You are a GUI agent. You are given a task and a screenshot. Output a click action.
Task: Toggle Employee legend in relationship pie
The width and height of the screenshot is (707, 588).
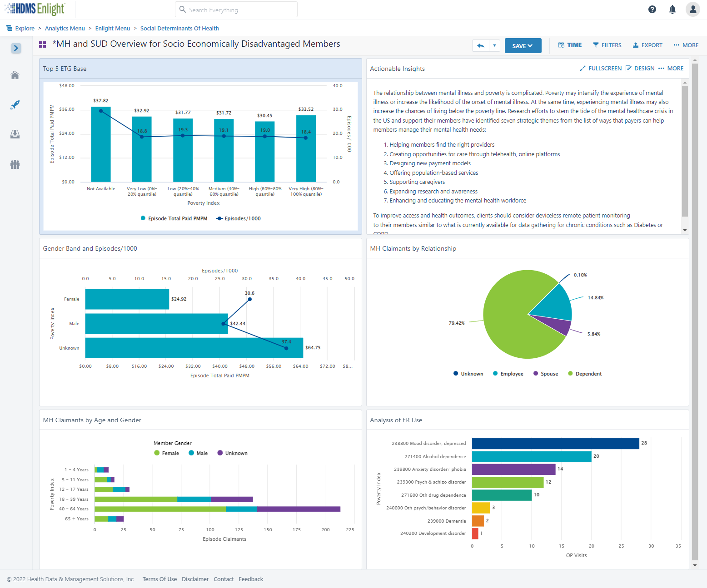(508, 374)
